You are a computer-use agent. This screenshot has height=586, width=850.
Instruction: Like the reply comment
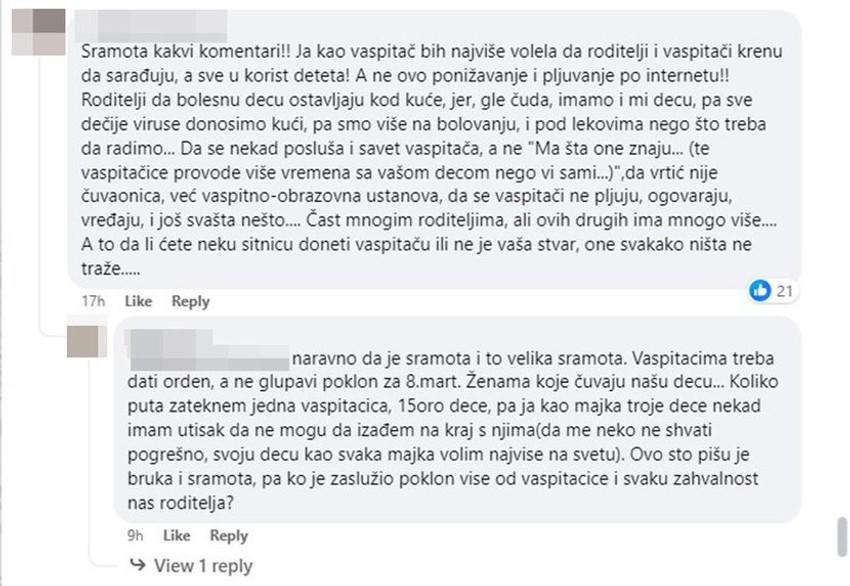point(176,535)
